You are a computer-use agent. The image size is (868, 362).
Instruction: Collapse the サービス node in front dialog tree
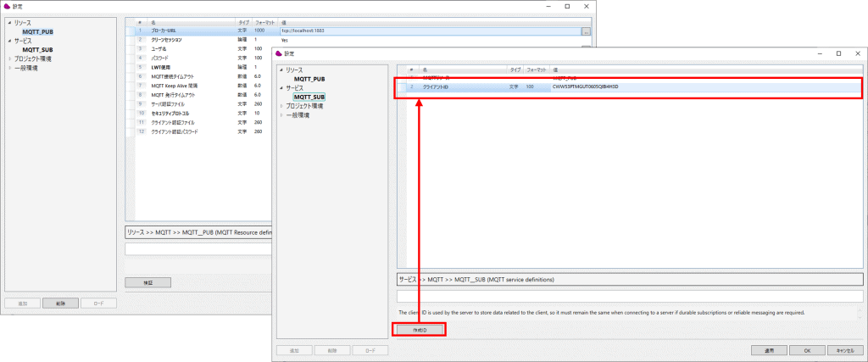point(281,88)
